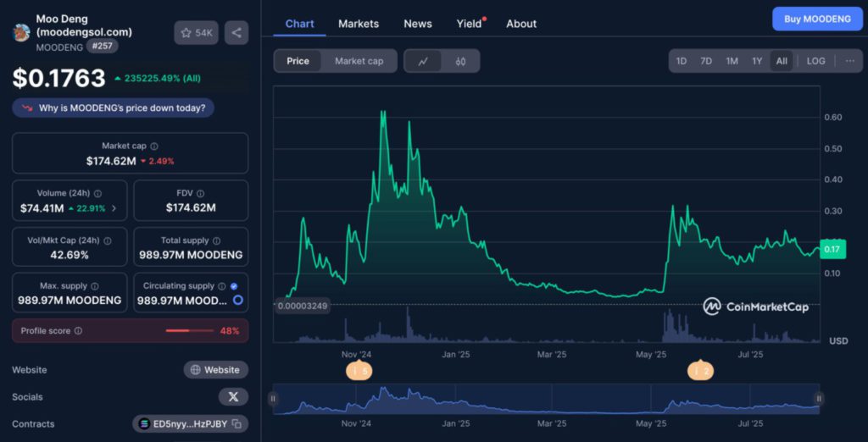Viewport: 868px width, 442px height.
Task: Open 'Why is MOODENG's price down today?'
Action: click(x=114, y=108)
